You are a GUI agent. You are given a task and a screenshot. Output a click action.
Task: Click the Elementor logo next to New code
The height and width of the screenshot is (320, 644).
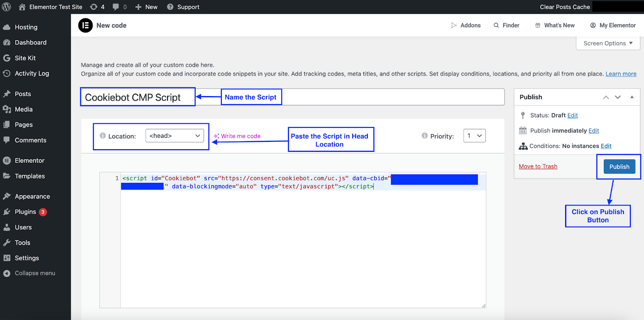click(85, 25)
